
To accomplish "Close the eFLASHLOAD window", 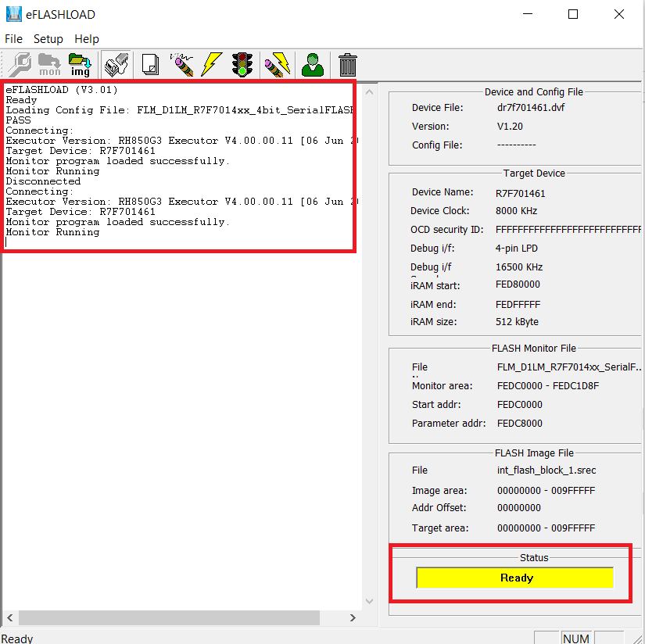I will (x=618, y=14).
